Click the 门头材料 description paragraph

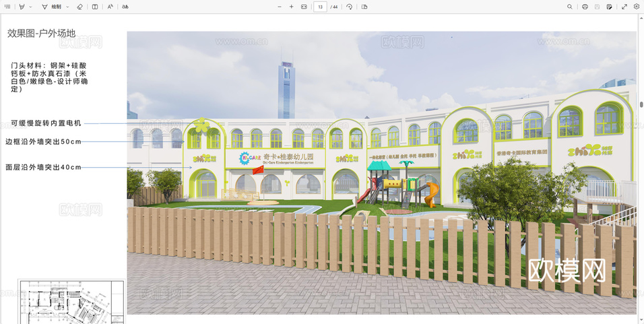[x=49, y=77]
